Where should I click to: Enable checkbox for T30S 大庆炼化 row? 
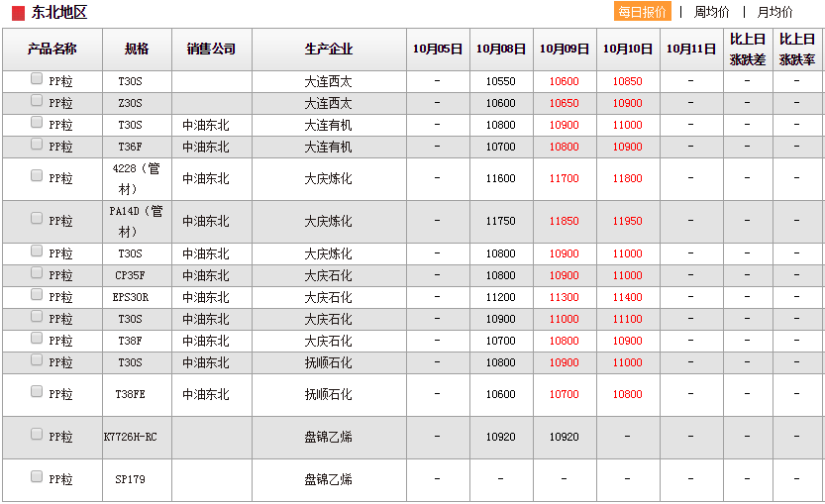37,251
